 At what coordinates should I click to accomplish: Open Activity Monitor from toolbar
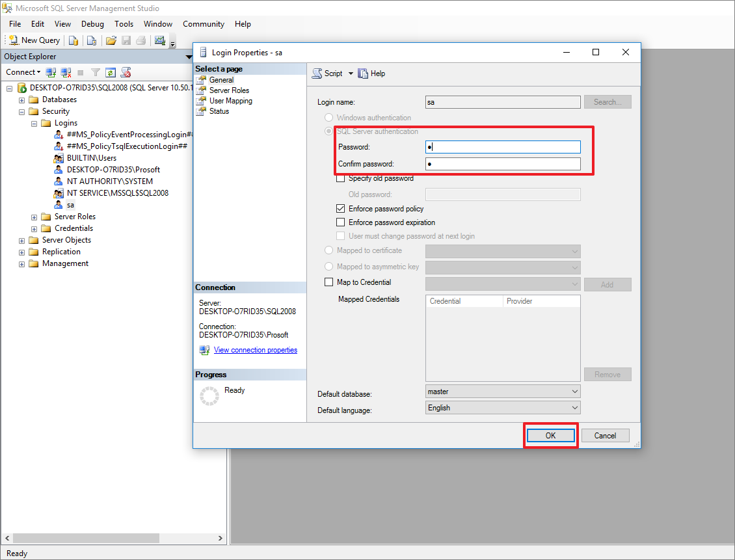pyautogui.click(x=160, y=40)
